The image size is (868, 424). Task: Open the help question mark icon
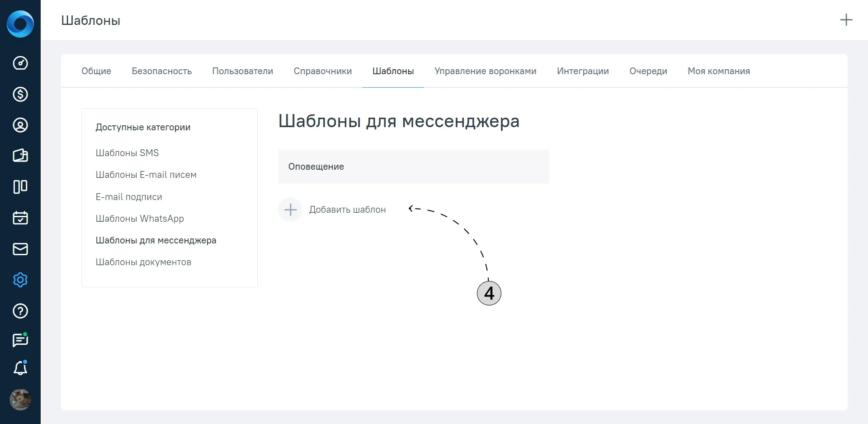click(x=20, y=311)
